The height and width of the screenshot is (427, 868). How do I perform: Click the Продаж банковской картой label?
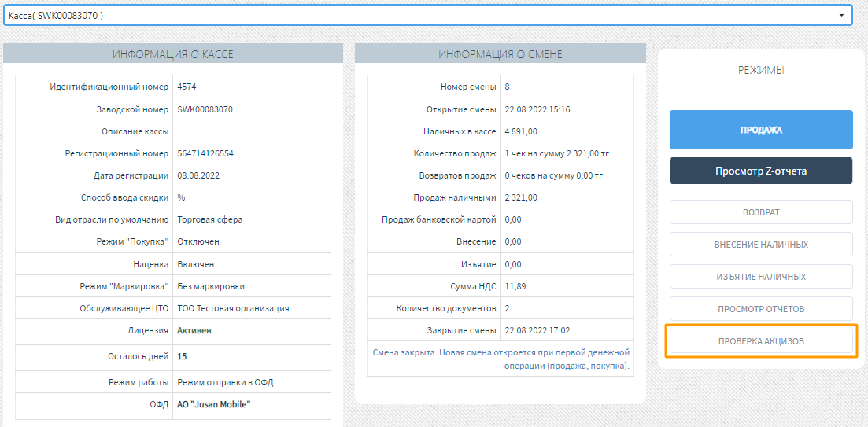[439, 219]
